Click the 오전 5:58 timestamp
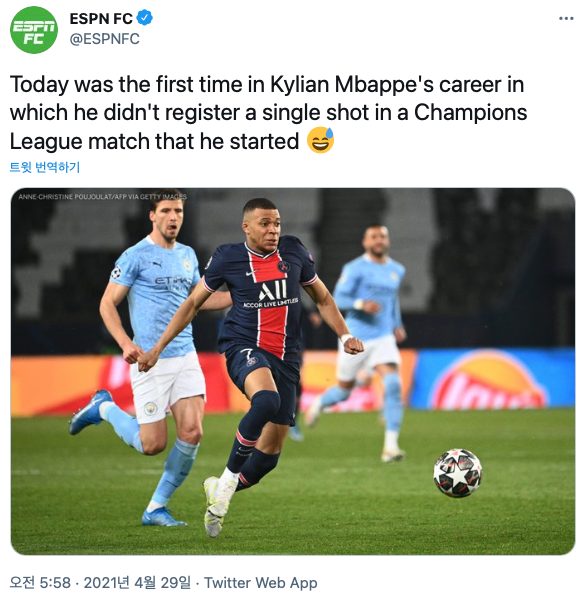 [40, 582]
